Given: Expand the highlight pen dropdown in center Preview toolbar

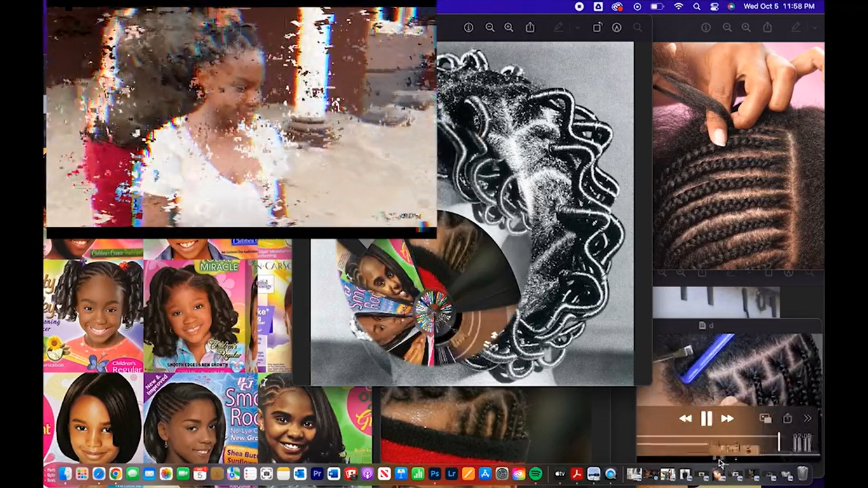Looking at the screenshot, I should click(577, 28).
